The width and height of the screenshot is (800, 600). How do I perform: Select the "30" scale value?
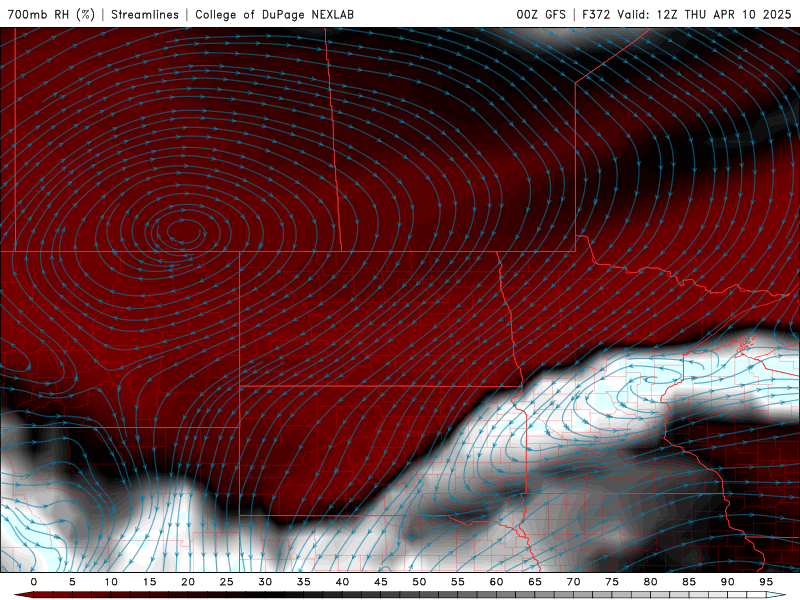point(265,582)
